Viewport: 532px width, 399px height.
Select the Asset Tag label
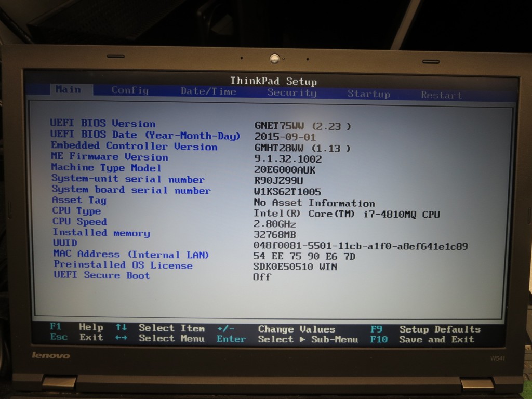pos(79,200)
